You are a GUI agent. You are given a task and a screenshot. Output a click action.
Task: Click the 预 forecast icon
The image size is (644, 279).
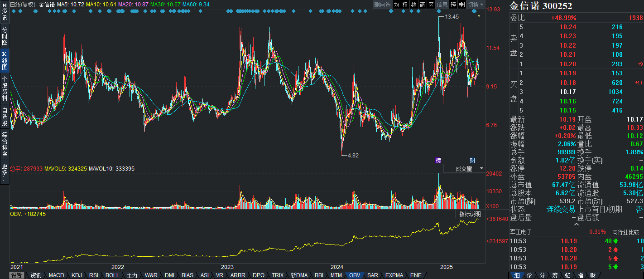pyautogui.click(x=453, y=5)
